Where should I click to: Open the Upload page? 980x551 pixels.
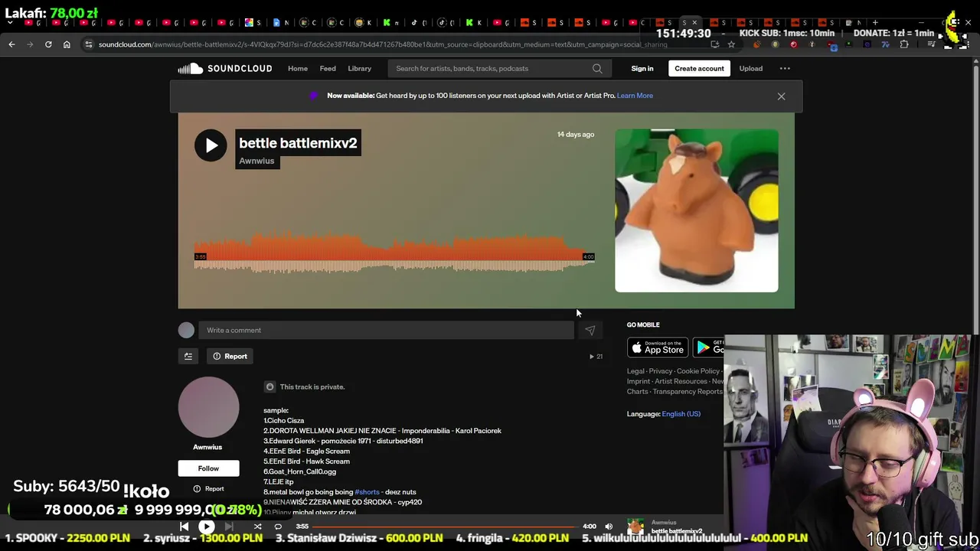pos(751,69)
